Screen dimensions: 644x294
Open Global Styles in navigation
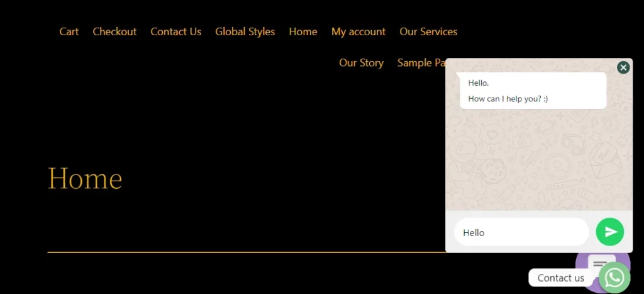tap(245, 31)
